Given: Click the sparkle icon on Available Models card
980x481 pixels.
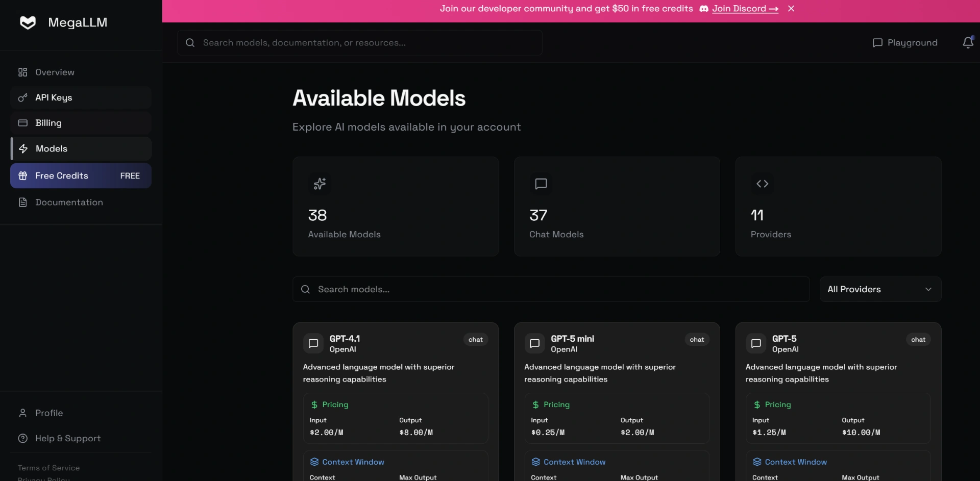Looking at the screenshot, I should [320, 184].
